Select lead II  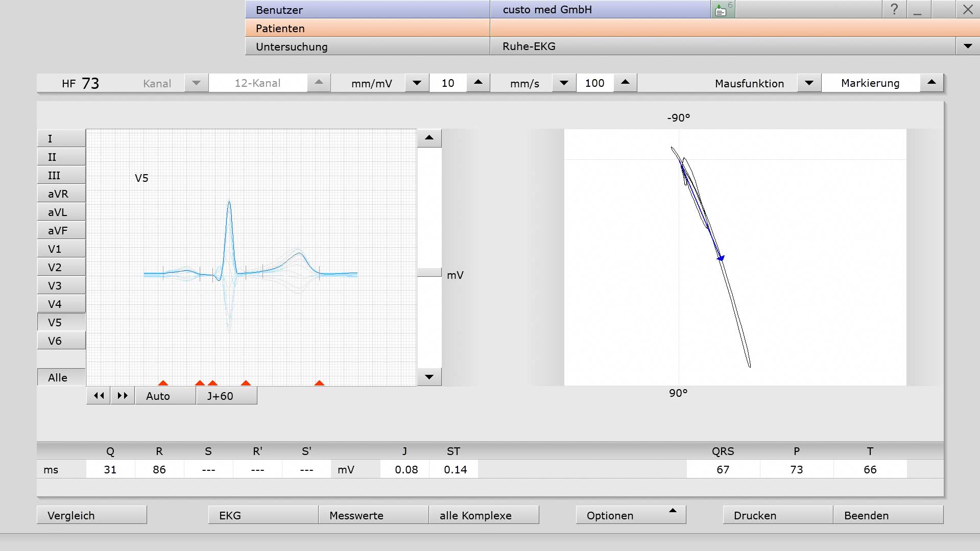coord(61,157)
